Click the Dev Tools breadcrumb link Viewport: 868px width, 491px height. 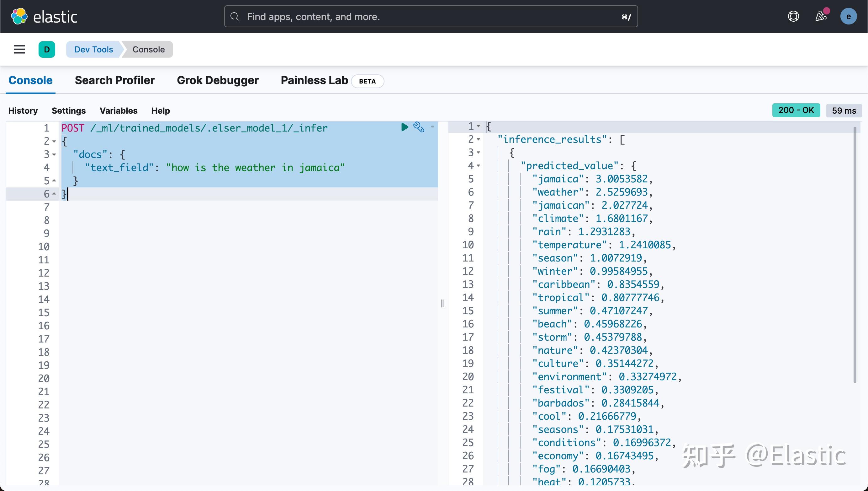(x=93, y=49)
